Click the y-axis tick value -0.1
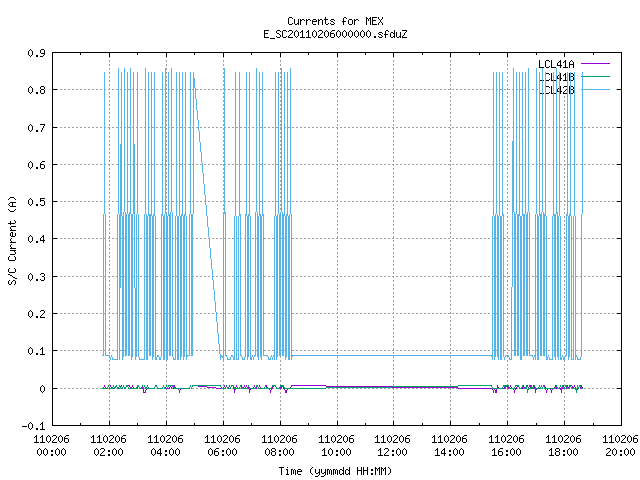The height and width of the screenshot is (480, 640). [x=33, y=426]
